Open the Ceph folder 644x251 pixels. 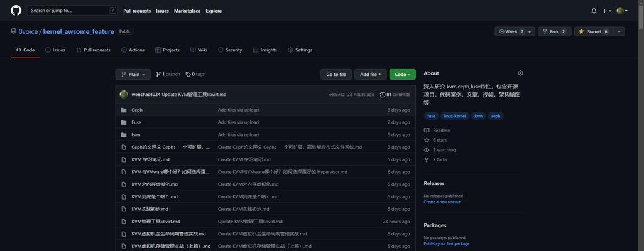pos(137,110)
